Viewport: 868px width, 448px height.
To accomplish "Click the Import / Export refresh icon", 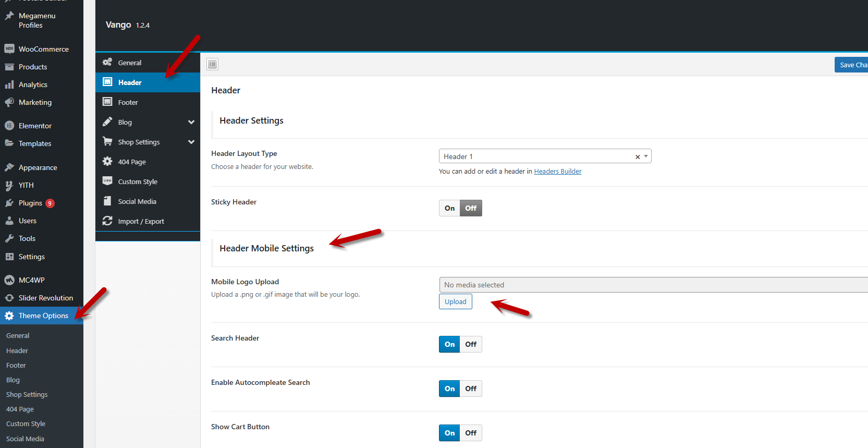I will [x=107, y=221].
